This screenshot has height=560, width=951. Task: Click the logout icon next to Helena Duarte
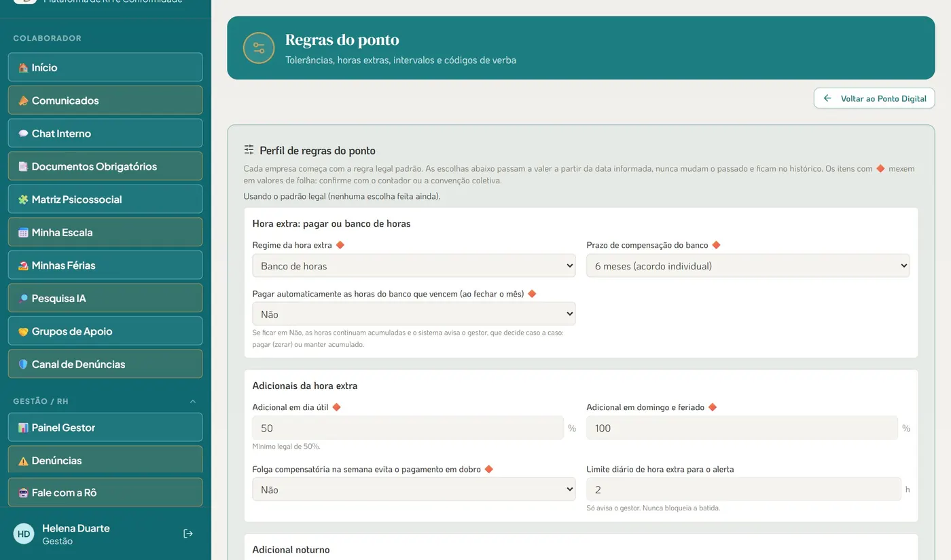pyautogui.click(x=188, y=534)
